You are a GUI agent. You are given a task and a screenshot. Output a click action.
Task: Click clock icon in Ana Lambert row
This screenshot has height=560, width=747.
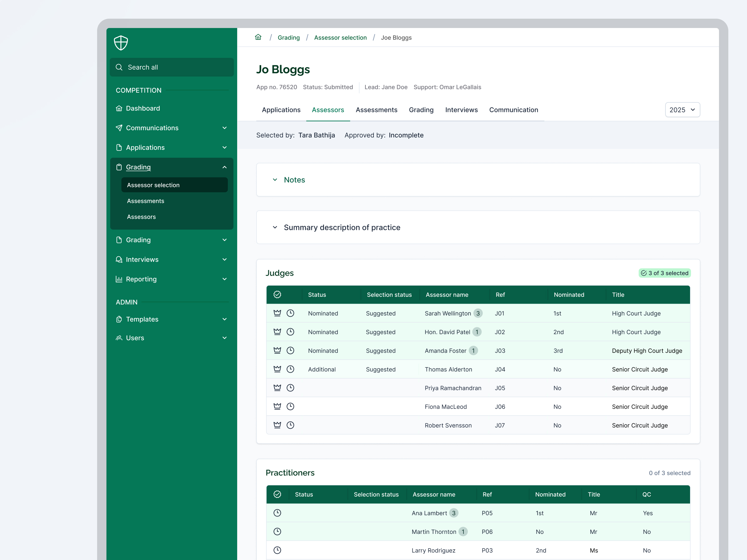pyautogui.click(x=277, y=513)
